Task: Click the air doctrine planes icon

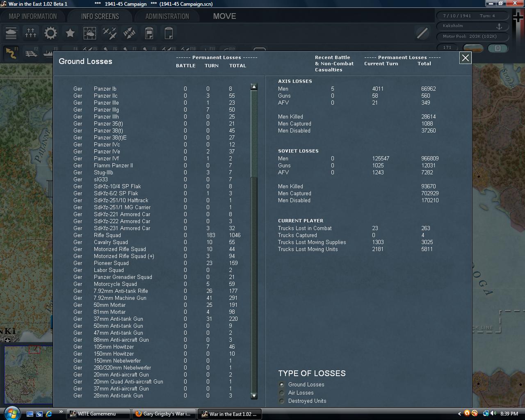Action: click(110, 33)
